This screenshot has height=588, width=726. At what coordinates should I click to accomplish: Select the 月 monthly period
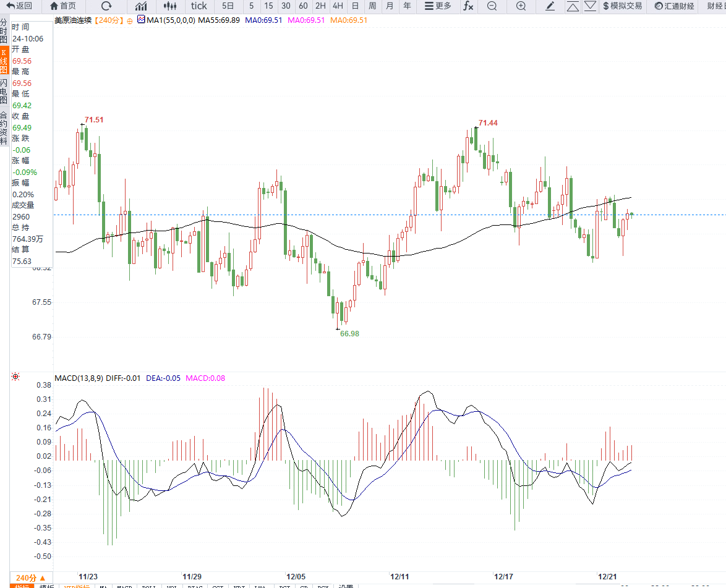click(390, 6)
